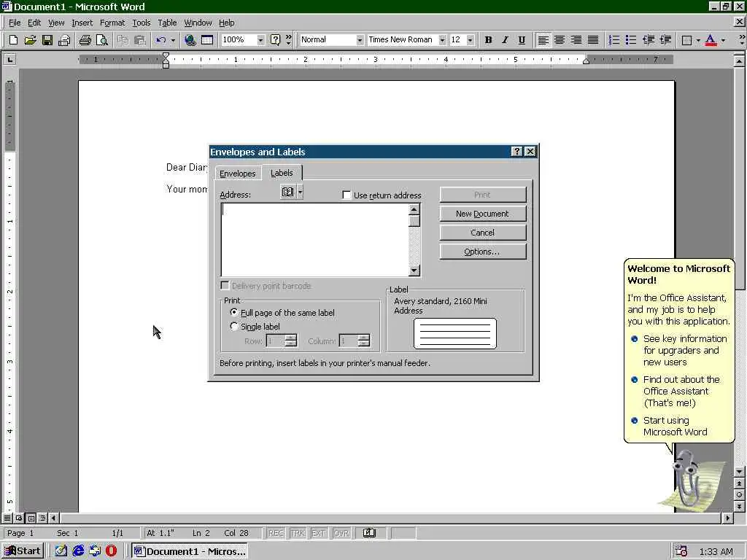The image size is (747, 560).
Task: Open the Zoom percentage dropdown
Action: click(260, 40)
